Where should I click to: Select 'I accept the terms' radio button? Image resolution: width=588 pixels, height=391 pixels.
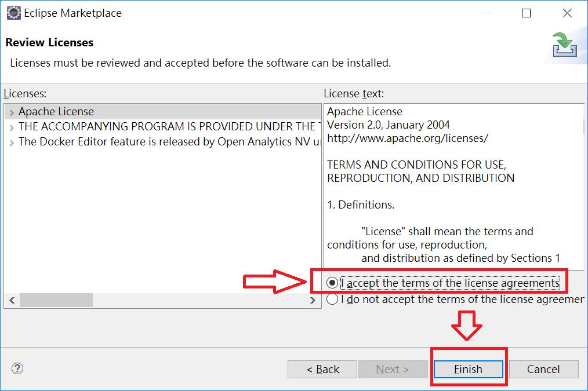tap(332, 283)
